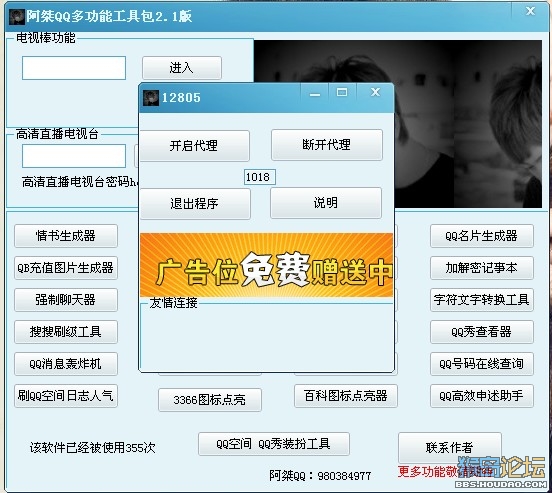This screenshot has width=552, height=493.
Task: Minimize the 12805 proxy window
Action: coord(315,94)
